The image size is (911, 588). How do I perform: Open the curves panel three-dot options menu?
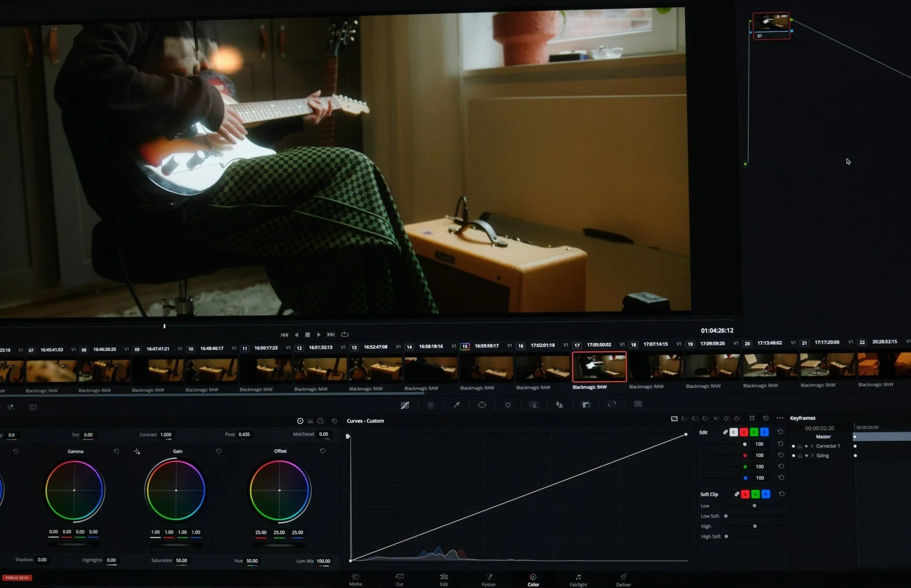780,418
